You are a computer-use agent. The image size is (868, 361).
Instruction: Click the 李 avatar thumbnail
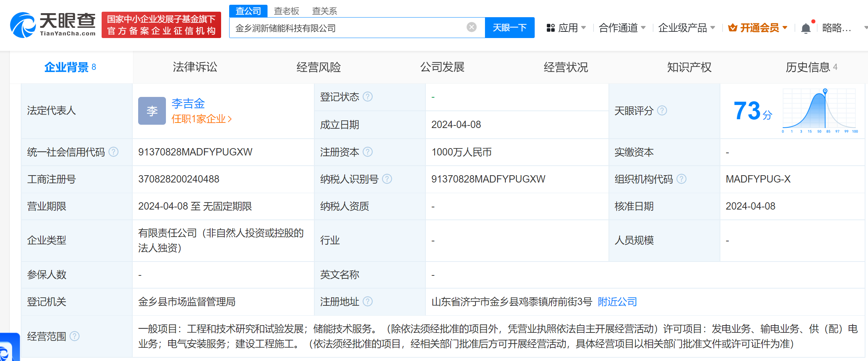point(152,111)
